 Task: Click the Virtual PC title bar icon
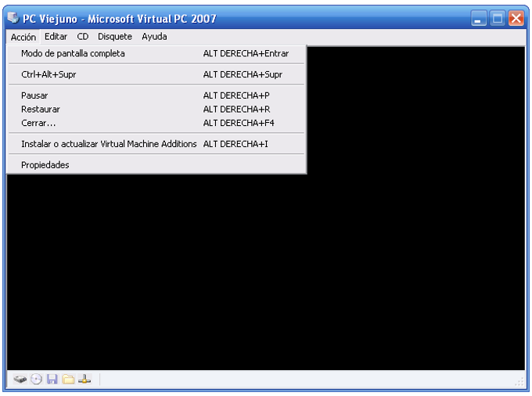point(13,17)
